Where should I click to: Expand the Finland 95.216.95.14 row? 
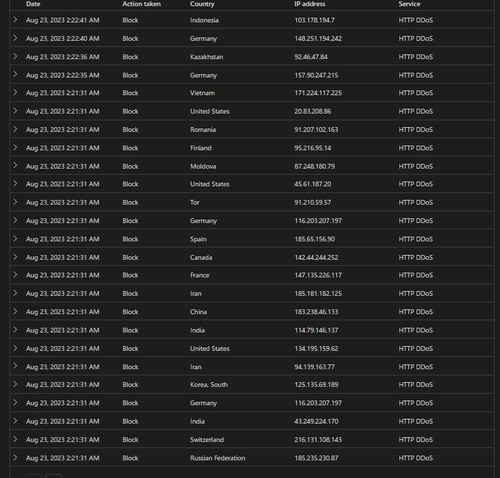tap(15, 147)
